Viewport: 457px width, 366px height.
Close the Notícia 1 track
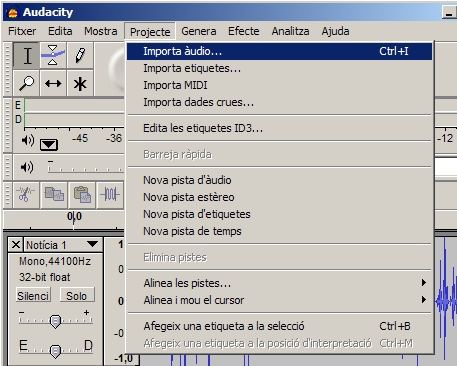coord(16,245)
